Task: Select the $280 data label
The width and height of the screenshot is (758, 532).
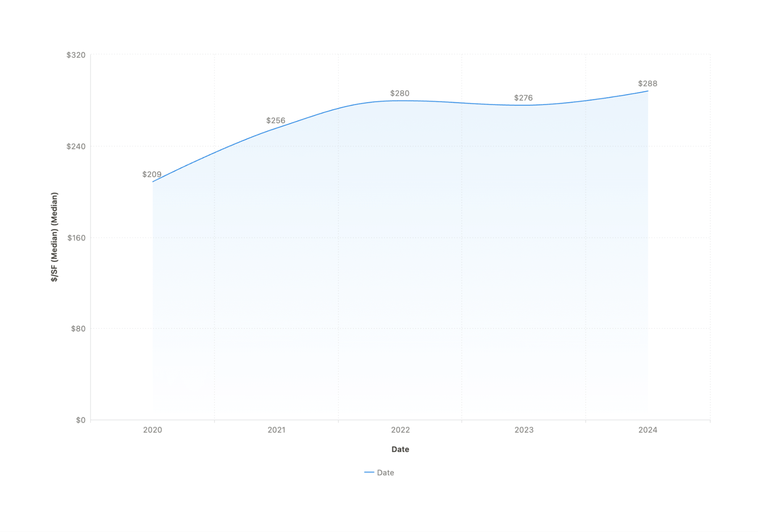Action: click(x=400, y=93)
